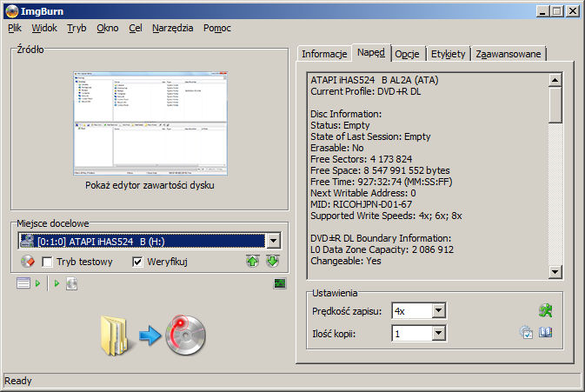Click the ImgBurn title bar logo icon

[12, 11]
